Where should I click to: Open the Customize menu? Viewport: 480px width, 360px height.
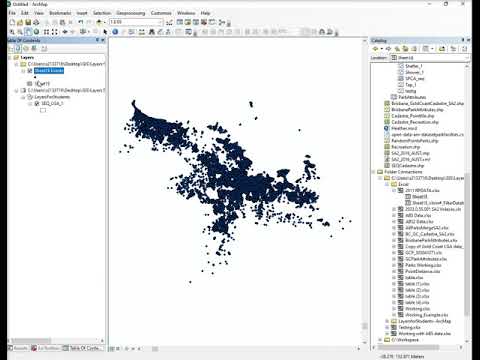pos(161,13)
